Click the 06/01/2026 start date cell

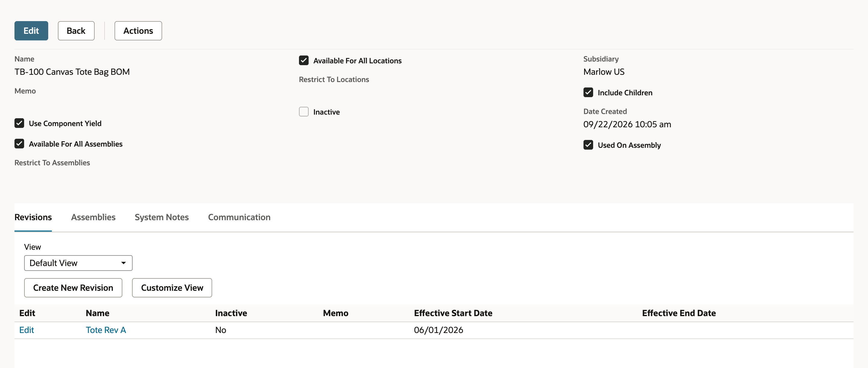[x=439, y=330]
